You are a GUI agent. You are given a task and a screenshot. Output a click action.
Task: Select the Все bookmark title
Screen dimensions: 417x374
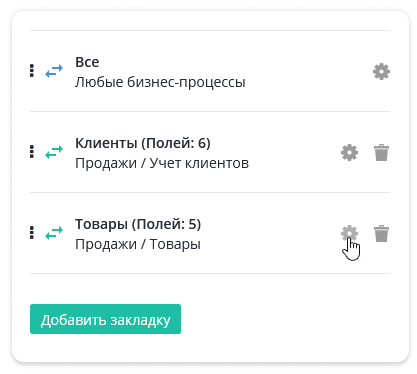[x=87, y=62]
